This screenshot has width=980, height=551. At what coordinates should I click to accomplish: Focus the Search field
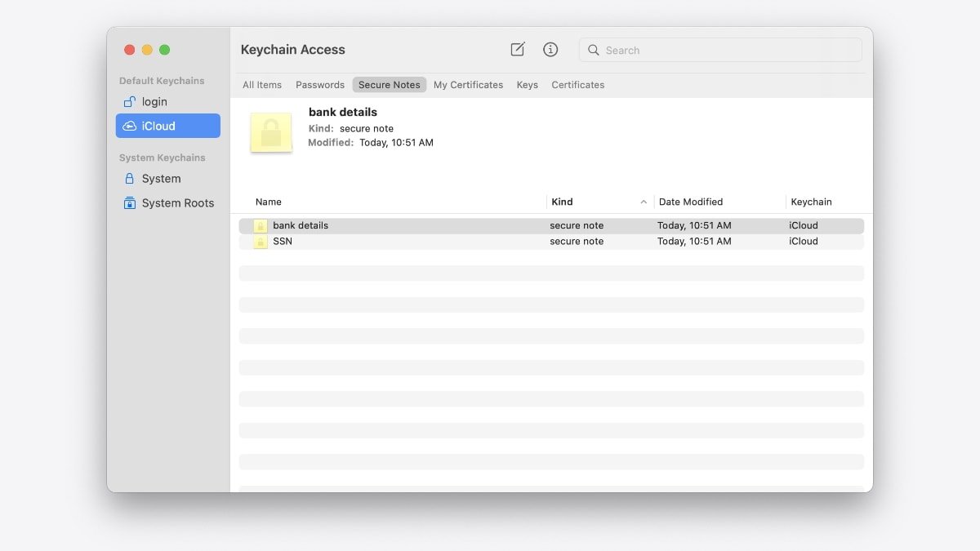point(720,50)
